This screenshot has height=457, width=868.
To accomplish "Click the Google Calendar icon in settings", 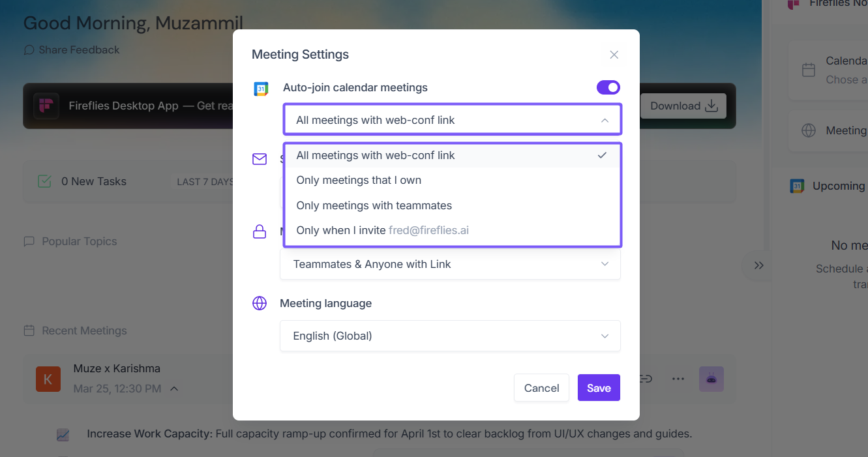I will [261, 89].
